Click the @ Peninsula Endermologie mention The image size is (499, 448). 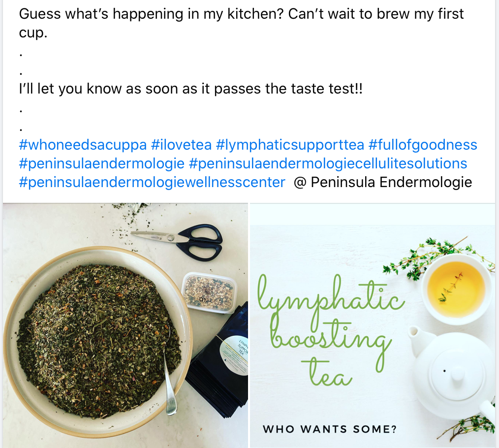point(383,182)
